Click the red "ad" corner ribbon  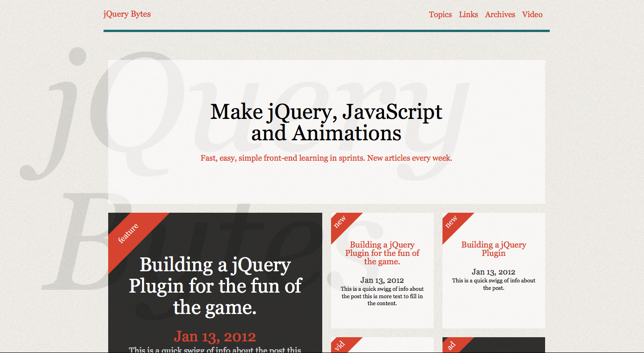coord(453,345)
